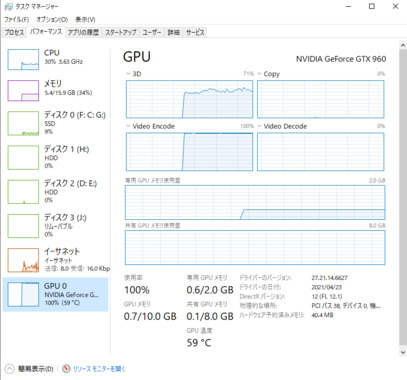Open the Video Encode graph dropdown
The height and width of the screenshot is (380, 407).
(128, 126)
